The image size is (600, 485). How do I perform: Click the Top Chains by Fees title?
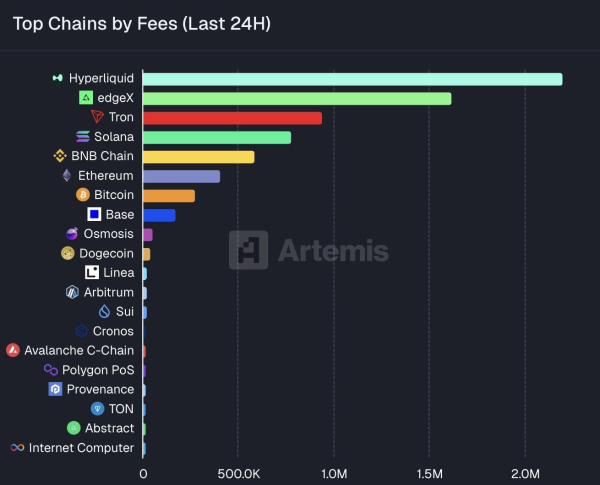[x=141, y=23]
